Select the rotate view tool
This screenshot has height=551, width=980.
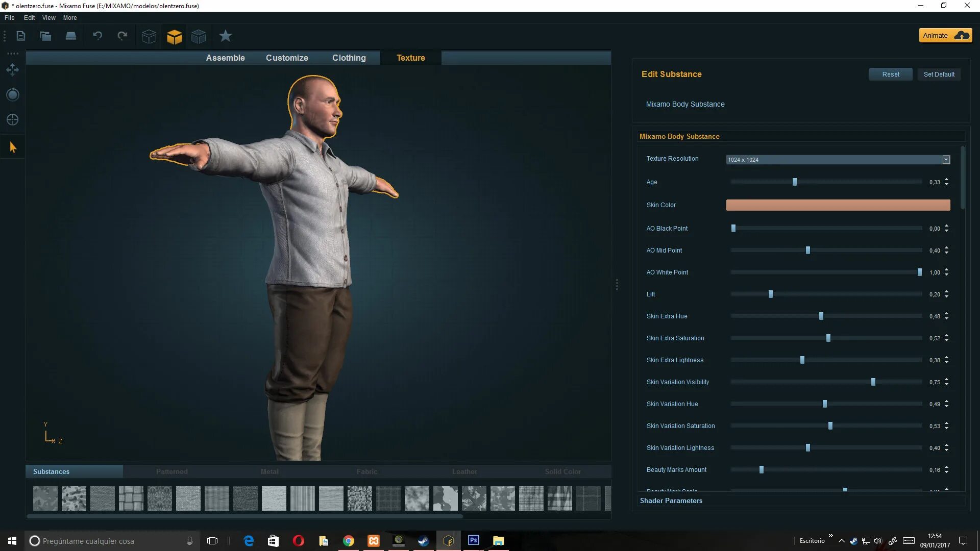[x=13, y=95]
